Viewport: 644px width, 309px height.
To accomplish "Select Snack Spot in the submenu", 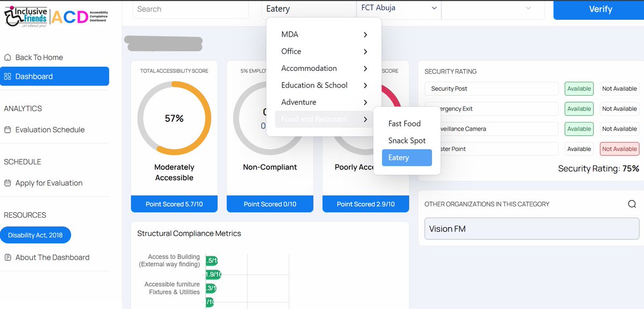I will pos(407,141).
